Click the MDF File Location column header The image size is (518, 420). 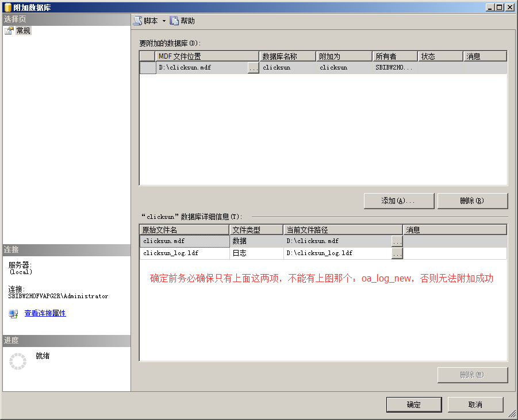pyautogui.click(x=207, y=56)
